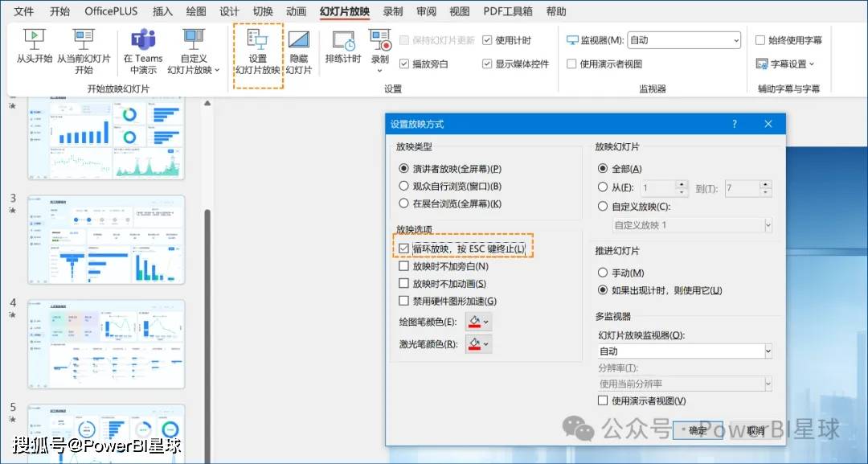Image resolution: width=868 pixels, height=464 pixels.
Task: Switch to the 视图 ribbon tab
Action: click(x=460, y=11)
